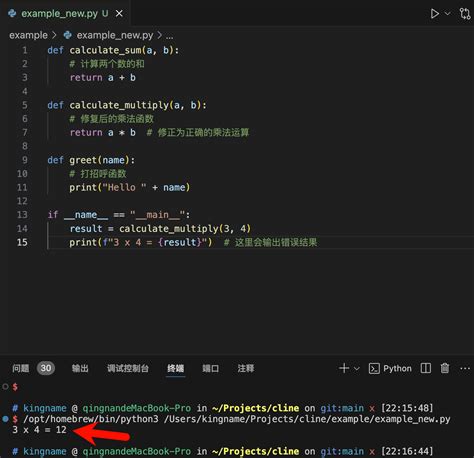Click 'def calculate_sum(a, b):' code line
474x458 pixels.
[113, 51]
